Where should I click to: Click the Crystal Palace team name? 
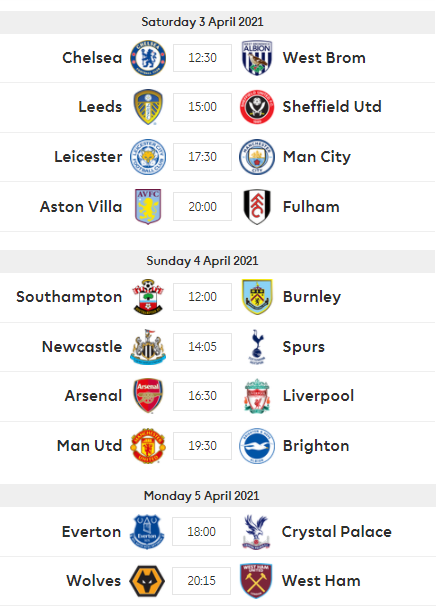(336, 532)
